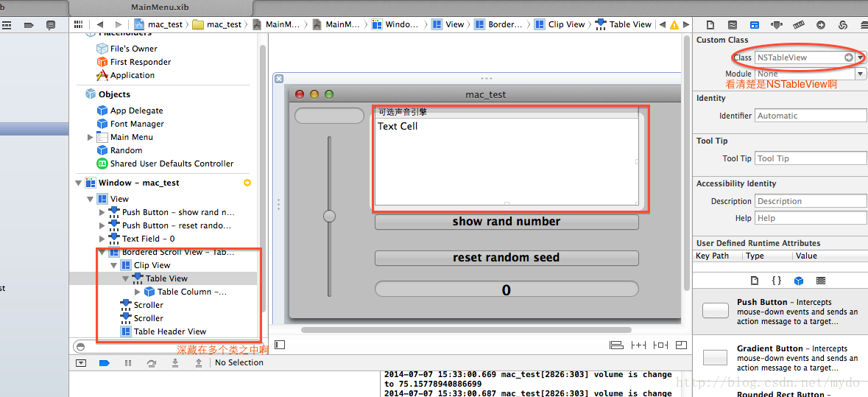Click the vertical slider knob
This screenshot has height=397, width=868.
coord(329,216)
